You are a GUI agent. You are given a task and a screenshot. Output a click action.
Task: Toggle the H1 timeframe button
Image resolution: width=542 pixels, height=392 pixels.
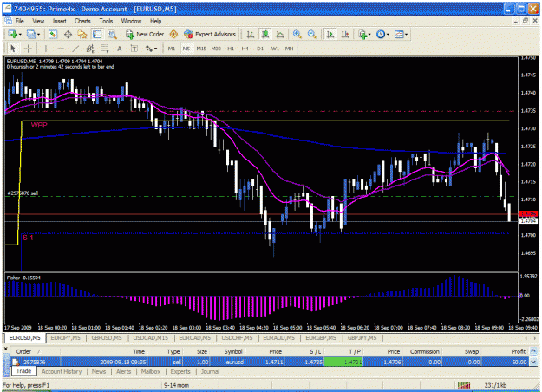(x=231, y=49)
